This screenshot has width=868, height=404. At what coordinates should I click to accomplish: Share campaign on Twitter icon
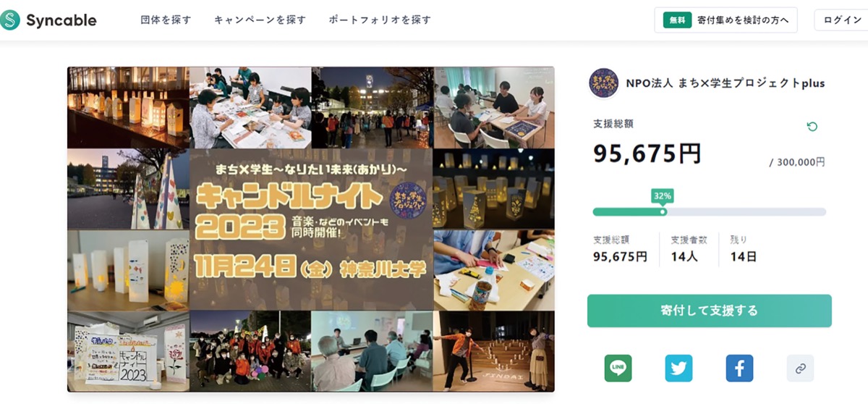pyautogui.click(x=678, y=368)
